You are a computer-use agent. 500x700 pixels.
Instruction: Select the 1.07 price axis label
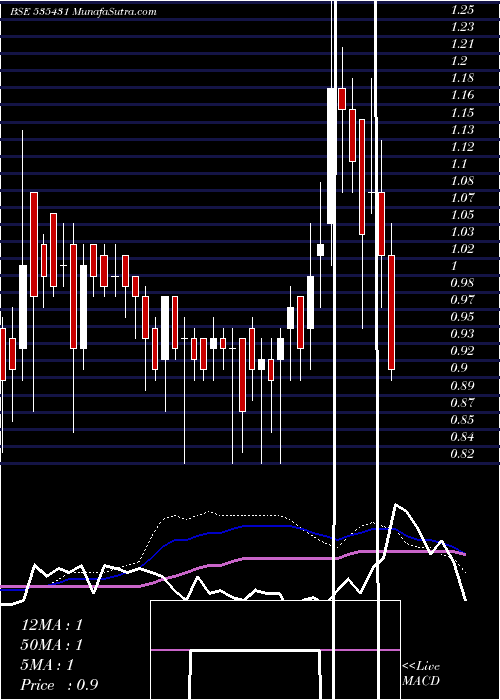[x=463, y=197]
